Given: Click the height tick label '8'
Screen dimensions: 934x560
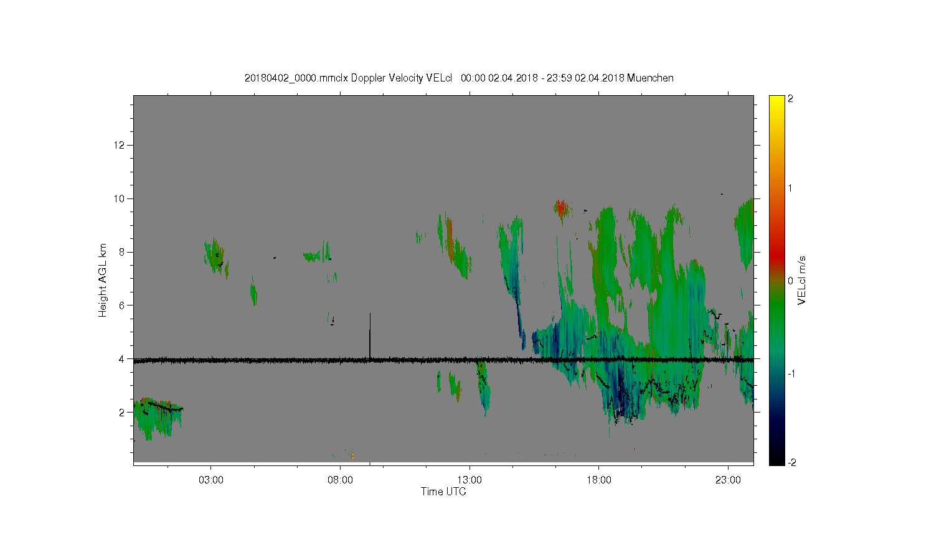Looking at the screenshot, I should [x=123, y=252].
